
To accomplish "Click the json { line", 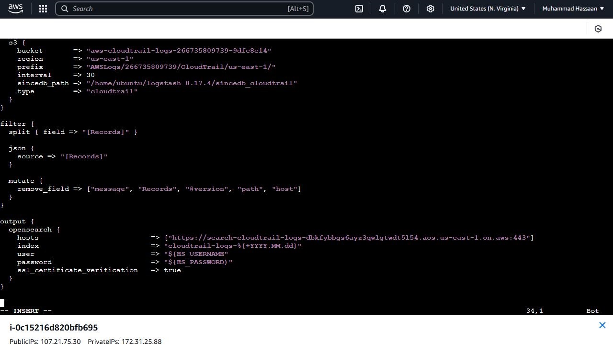I will pyautogui.click(x=22, y=148).
